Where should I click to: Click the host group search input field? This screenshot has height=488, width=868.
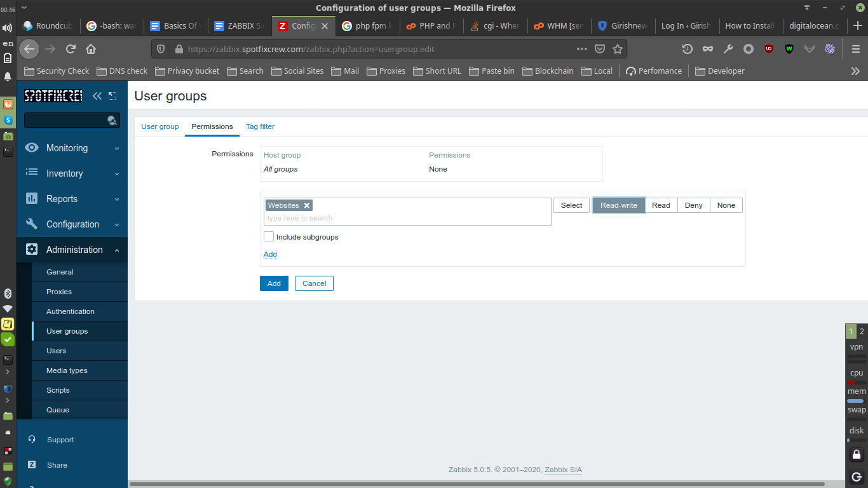[407, 218]
